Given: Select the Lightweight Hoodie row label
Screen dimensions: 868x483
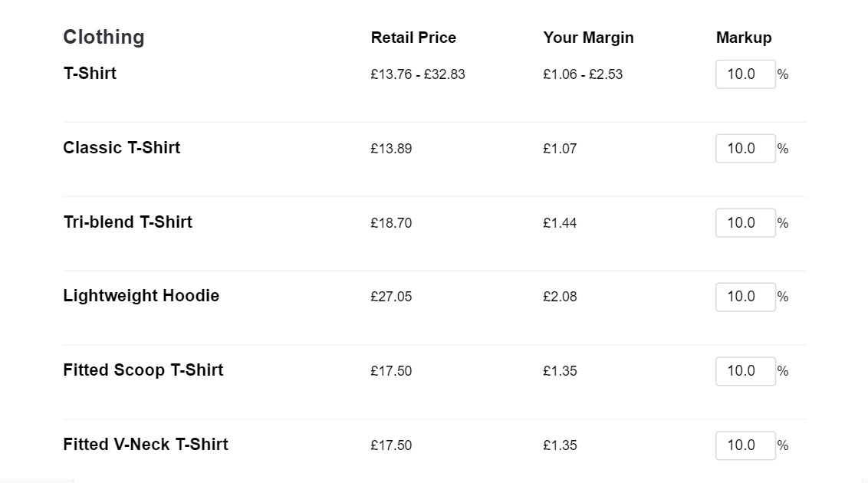Looking at the screenshot, I should 141,295.
